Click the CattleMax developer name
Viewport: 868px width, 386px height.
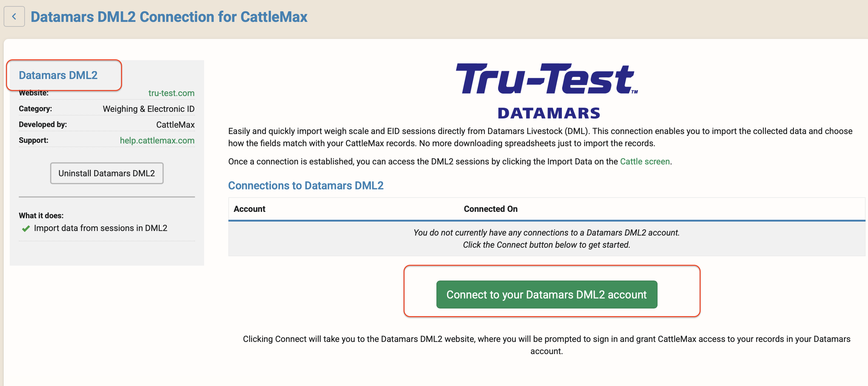175,125
